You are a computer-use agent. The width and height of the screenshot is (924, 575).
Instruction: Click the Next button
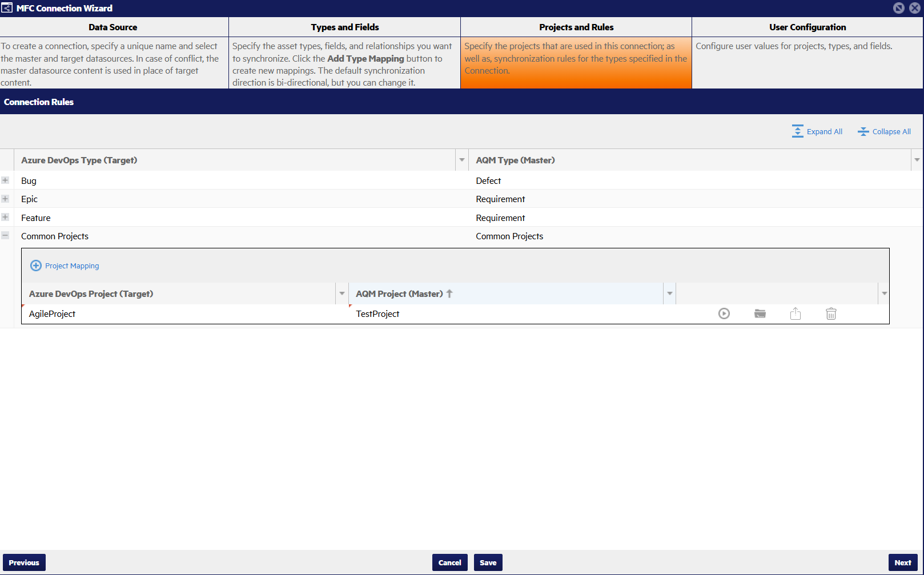click(903, 562)
